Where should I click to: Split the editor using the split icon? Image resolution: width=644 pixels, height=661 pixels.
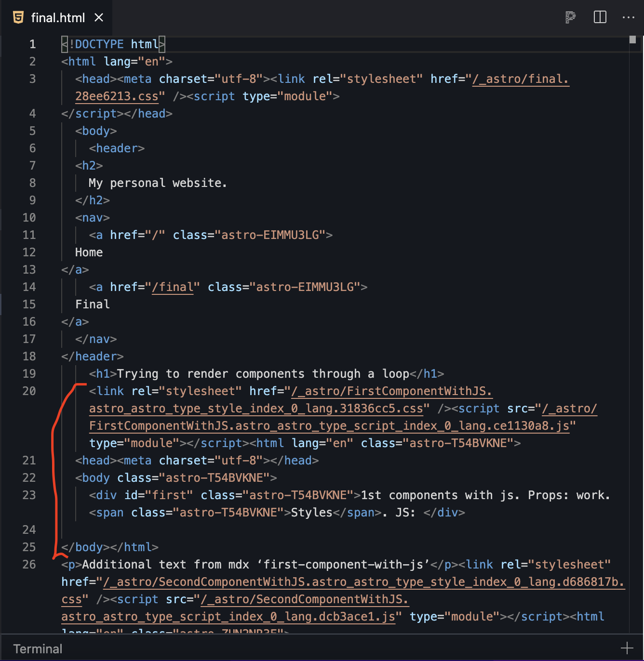pyautogui.click(x=599, y=17)
